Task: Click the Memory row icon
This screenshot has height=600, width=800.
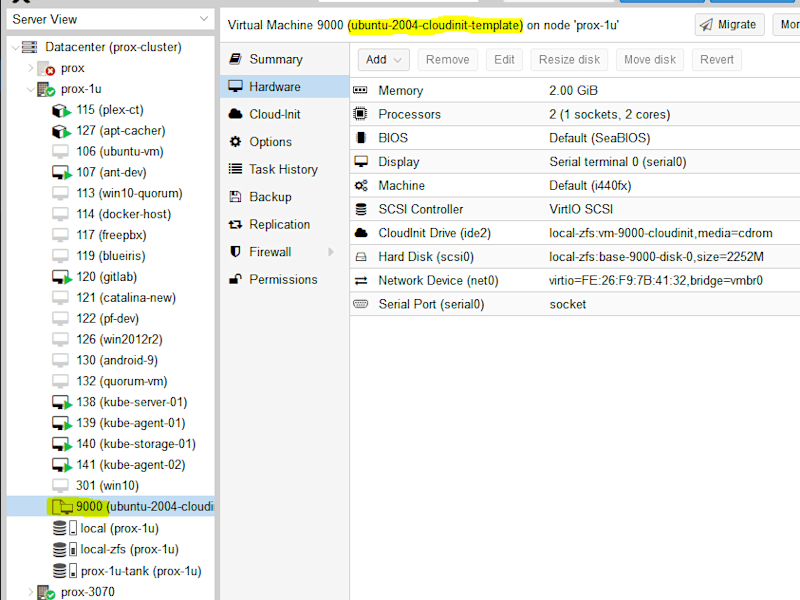Action: pyautogui.click(x=360, y=90)
